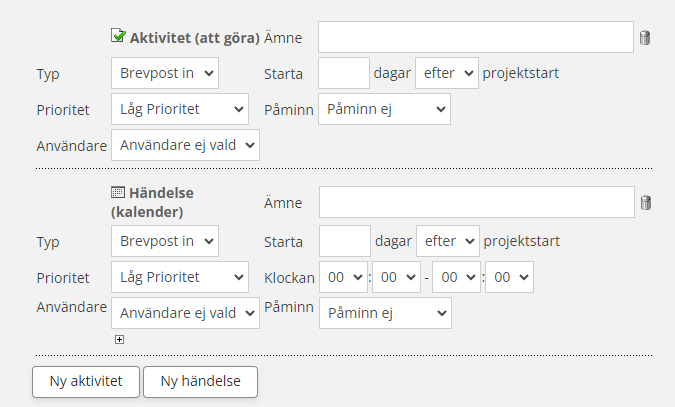Focus the Aktivitet Ämne text field
This screenshot has width=675, height=407.
click(x=475, y=37)
